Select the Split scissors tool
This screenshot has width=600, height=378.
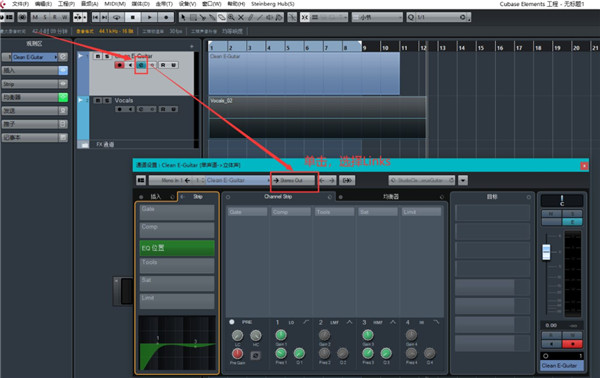(203, 17)
